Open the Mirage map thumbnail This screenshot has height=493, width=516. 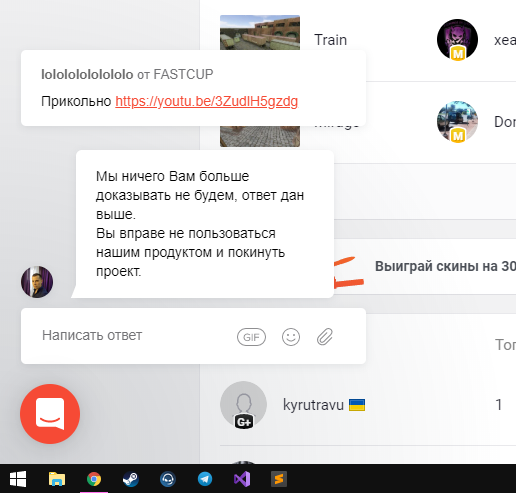260,136
